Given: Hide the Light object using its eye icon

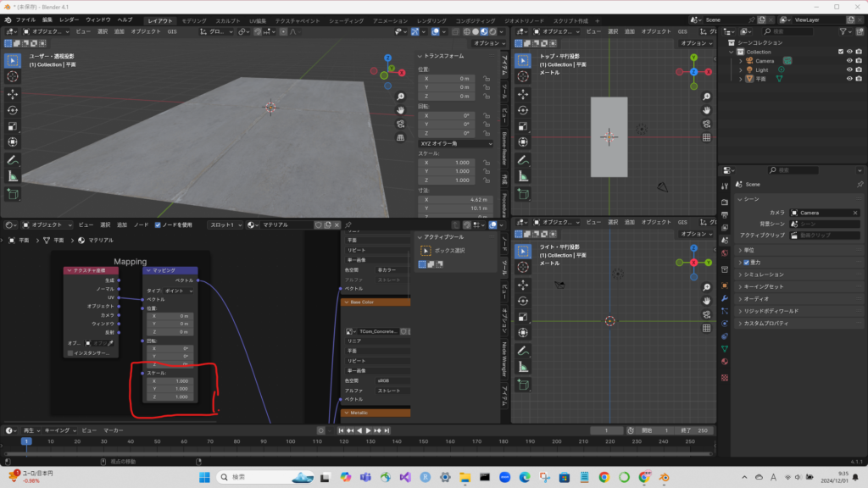Looking at the screenshot, I should click(x=849, y=69).
